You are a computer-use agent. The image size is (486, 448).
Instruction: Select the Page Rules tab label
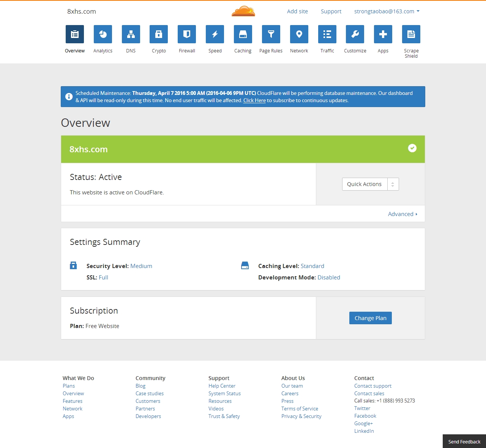[x=271, y=51]
